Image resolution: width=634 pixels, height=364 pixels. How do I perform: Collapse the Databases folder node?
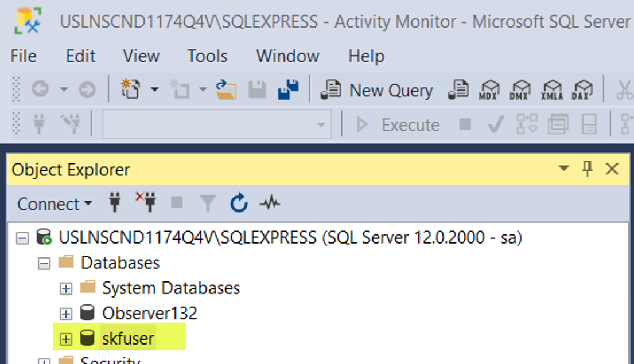(44, 264)
